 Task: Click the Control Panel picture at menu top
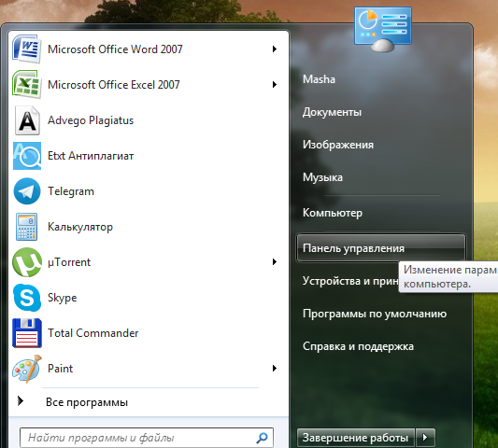click(383, 29)
